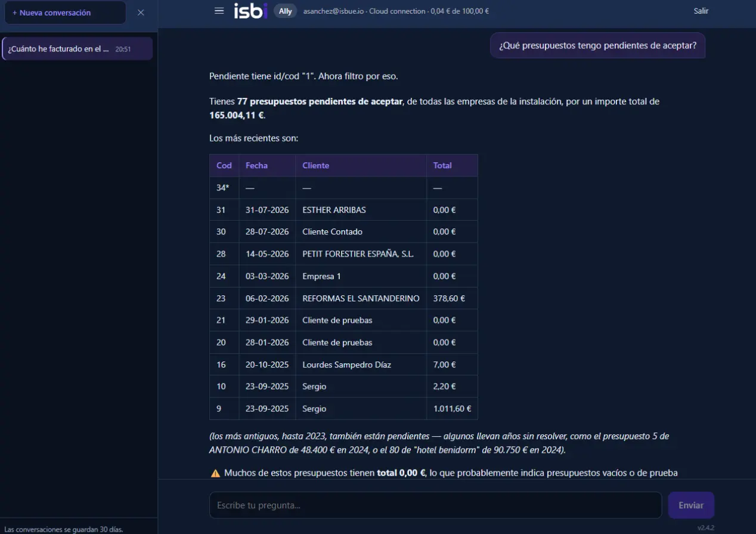Click the text 'Los más recientes son:'
Viewport: 756px width, 534px height.
(254, 138)
